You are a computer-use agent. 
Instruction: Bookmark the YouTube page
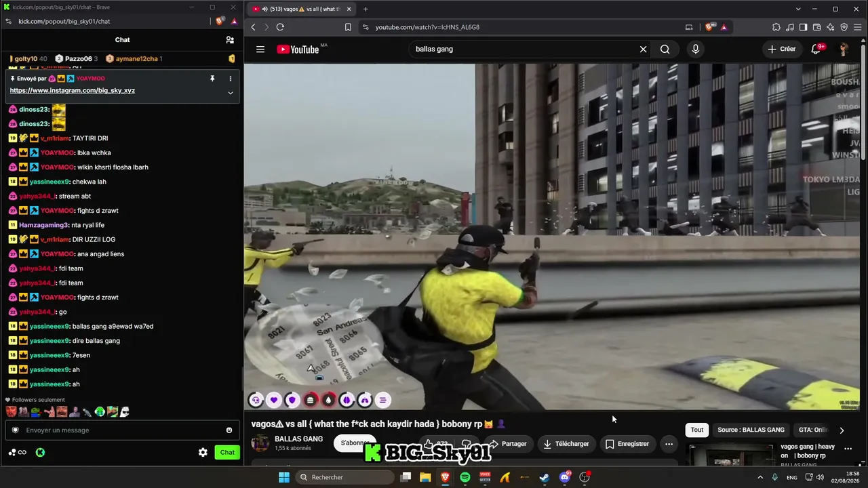pyautogui.click(x=348, y=27)
